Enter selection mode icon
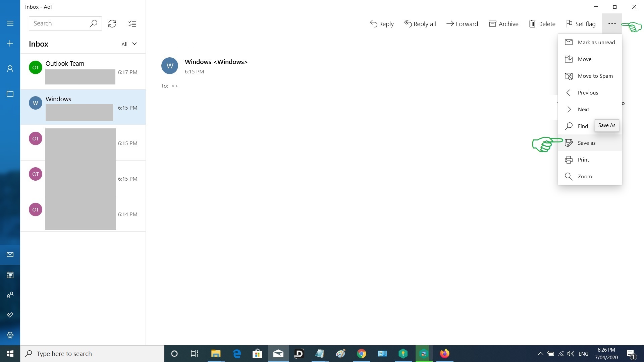The width and height of the screenshot is (644, 362). 132,23
